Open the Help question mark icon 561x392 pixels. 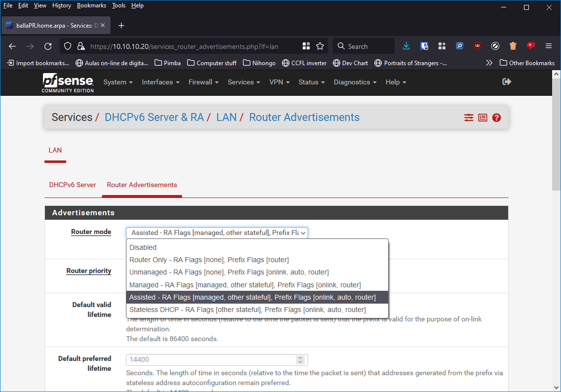[x=496, y=118]
